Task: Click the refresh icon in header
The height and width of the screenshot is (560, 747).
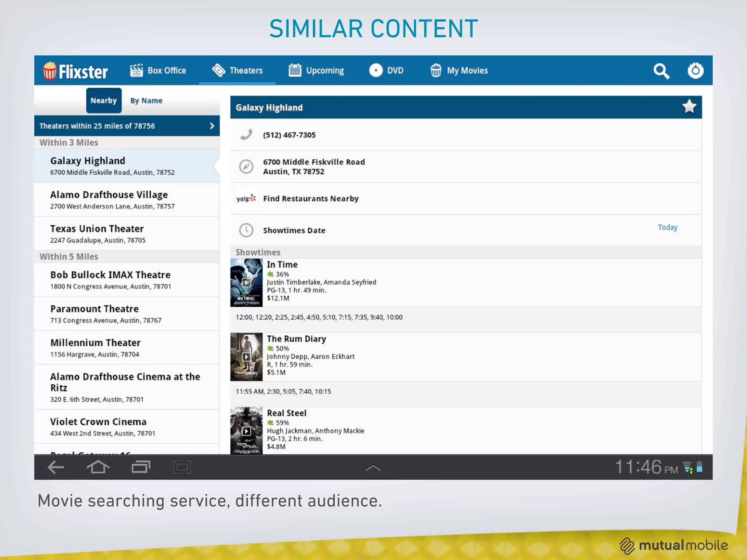Action: (695, 70)
